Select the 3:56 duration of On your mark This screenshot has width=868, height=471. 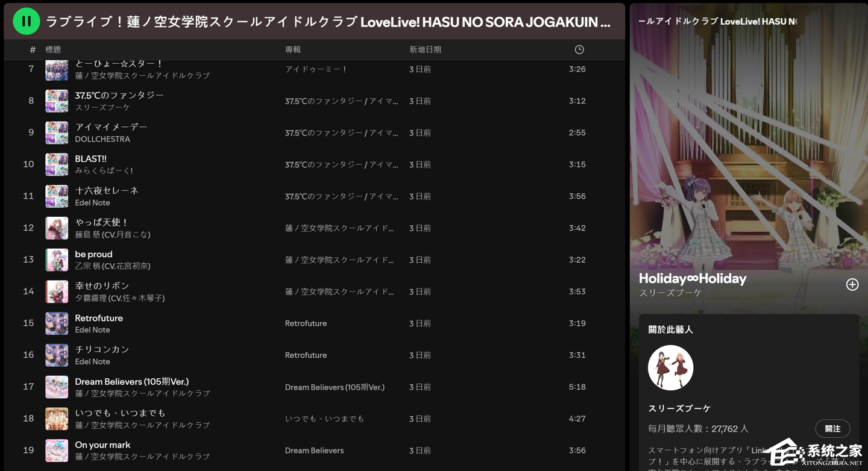(x=577, y=451)
